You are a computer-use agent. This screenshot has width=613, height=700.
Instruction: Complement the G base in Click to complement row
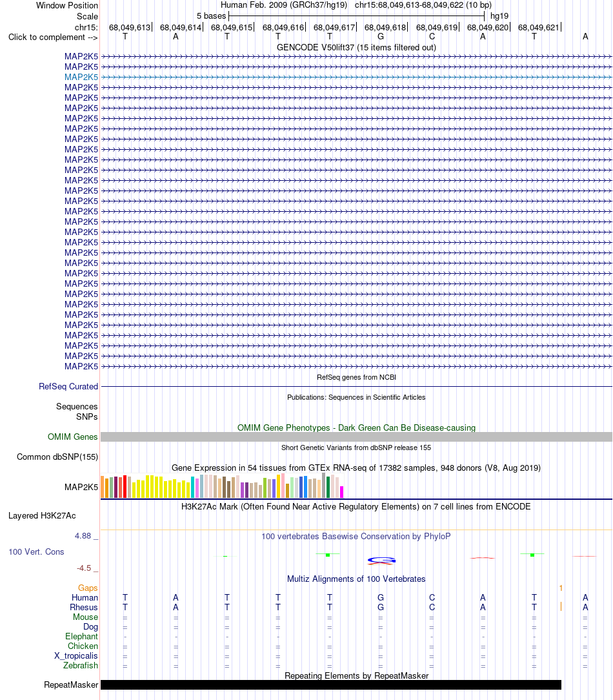tap(381, 37)
